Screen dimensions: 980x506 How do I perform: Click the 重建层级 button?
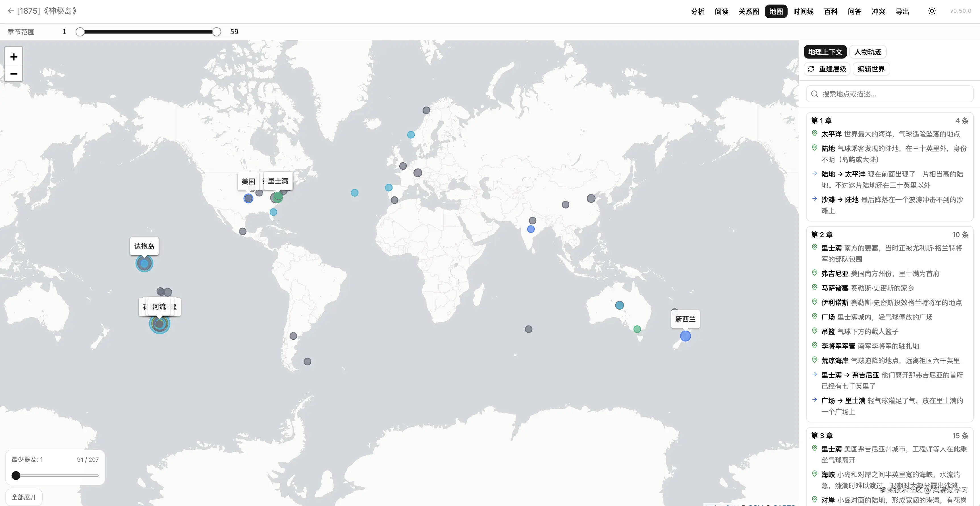(827, 69)
